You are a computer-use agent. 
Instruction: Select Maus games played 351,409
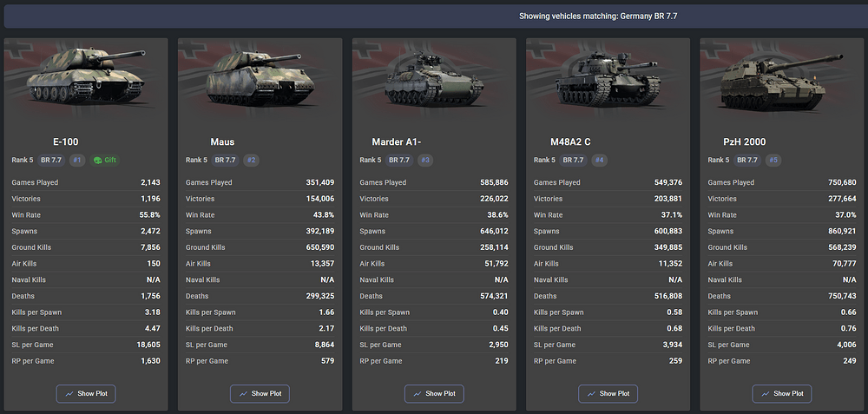pos(320,182)
